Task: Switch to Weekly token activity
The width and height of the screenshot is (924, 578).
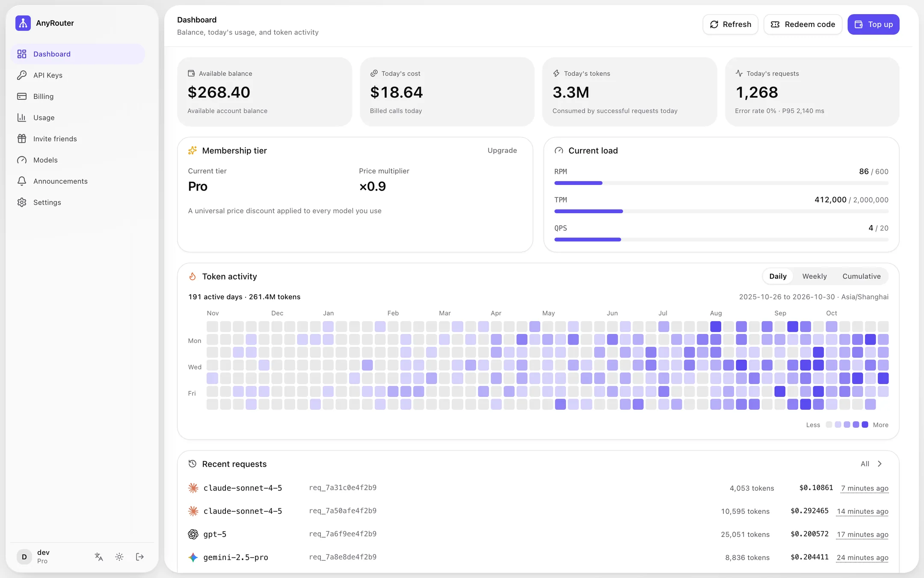Action: click(x=814, y=276)
